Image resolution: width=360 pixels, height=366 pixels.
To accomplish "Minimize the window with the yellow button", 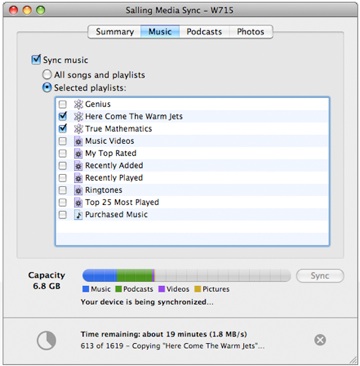I will [27, 10].
